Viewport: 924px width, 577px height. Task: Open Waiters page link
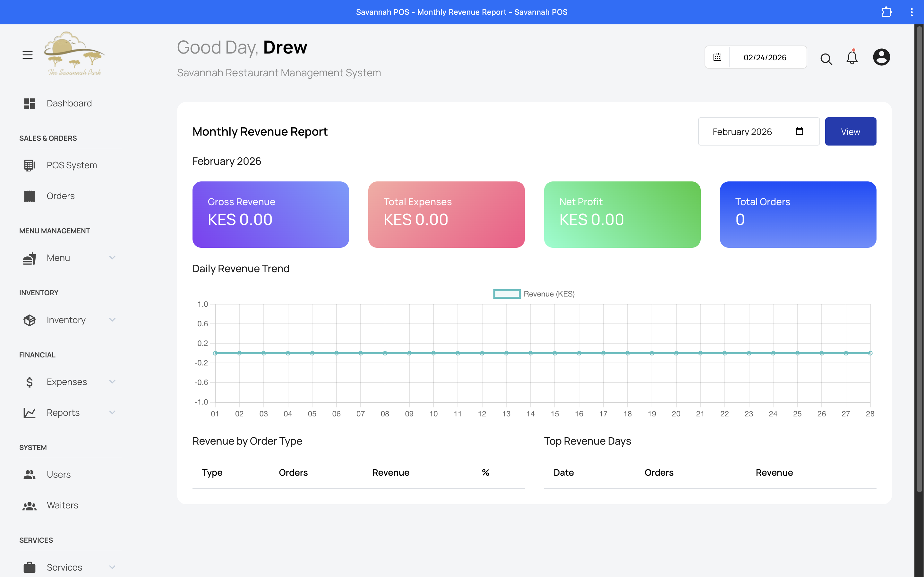[62, 505]
